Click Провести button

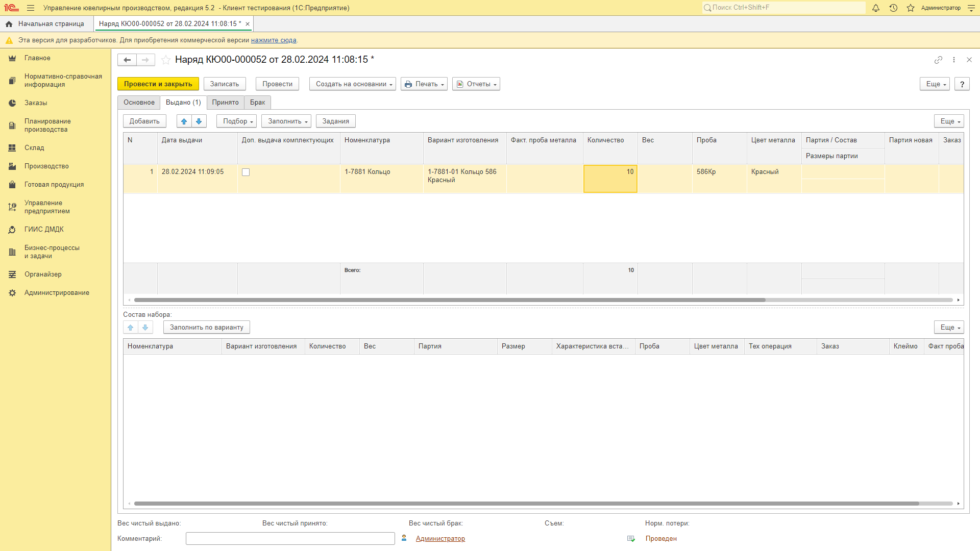[278, 84]
